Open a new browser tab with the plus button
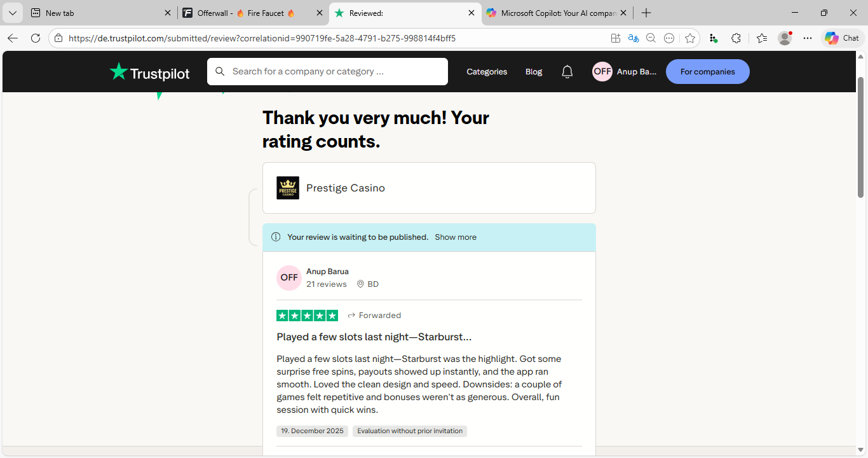 pos(646,13)
